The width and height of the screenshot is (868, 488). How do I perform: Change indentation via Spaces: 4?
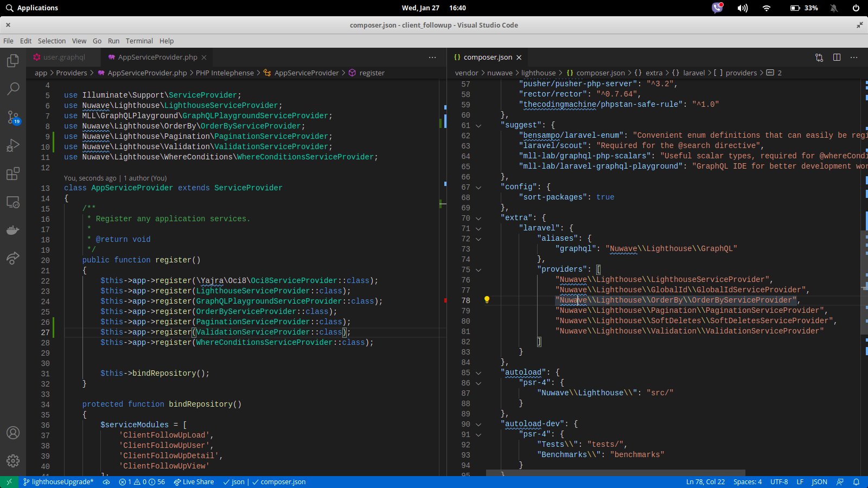(x=748, y=482)
